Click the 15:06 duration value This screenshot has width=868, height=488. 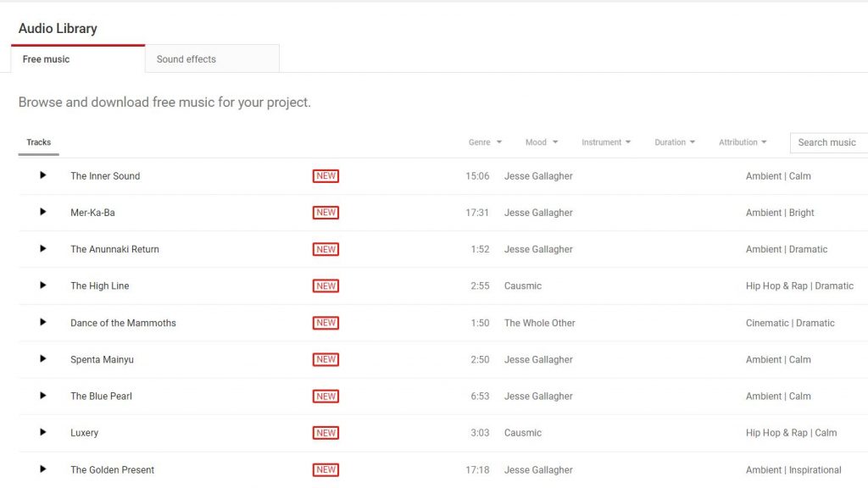coord(477,176)
